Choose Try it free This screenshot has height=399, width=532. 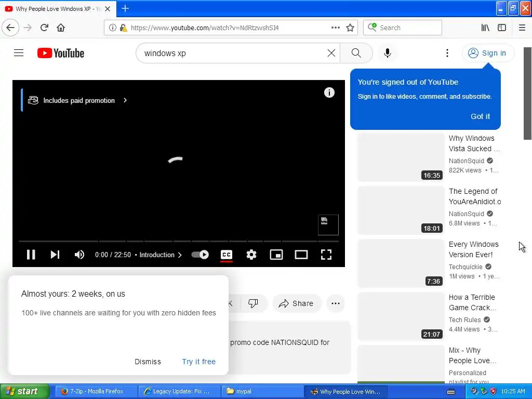pyautogui.click(x=199, y=362)
